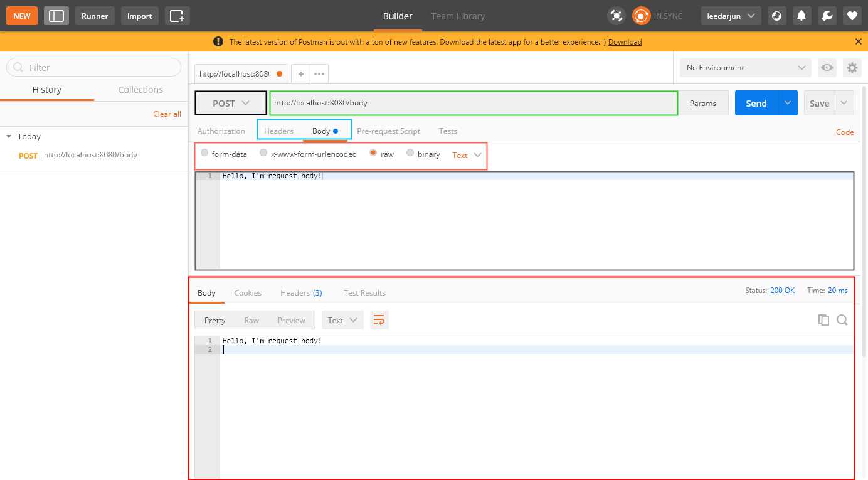This screenshot has height=480, width=868.
Task: Switch response view to Preview
Action: (291, 320)
